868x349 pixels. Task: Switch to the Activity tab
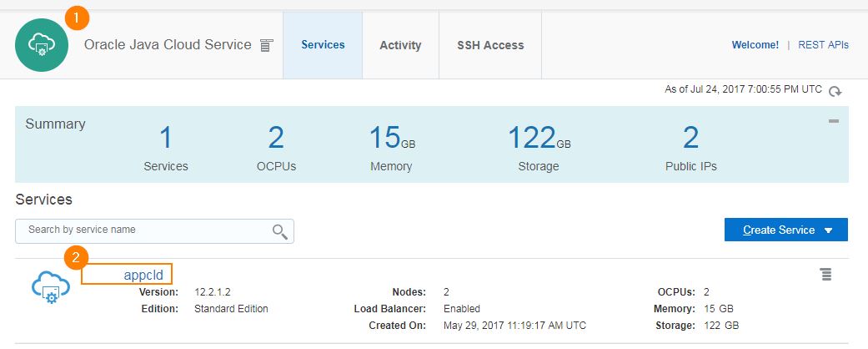tap(400, 45)
